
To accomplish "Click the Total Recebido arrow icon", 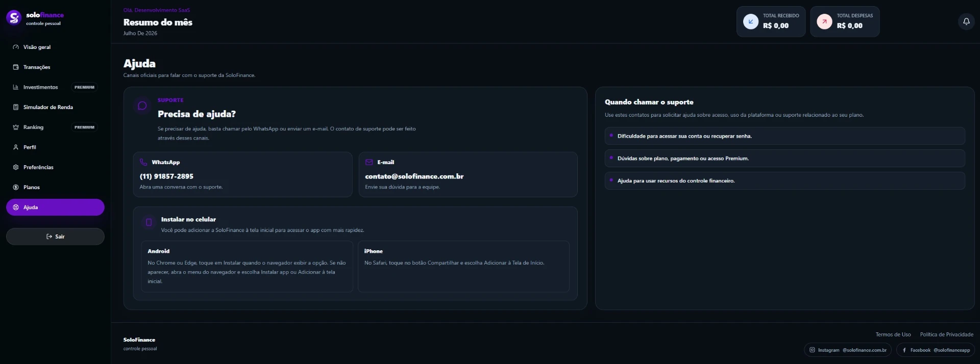I will (x=751, y=21).
